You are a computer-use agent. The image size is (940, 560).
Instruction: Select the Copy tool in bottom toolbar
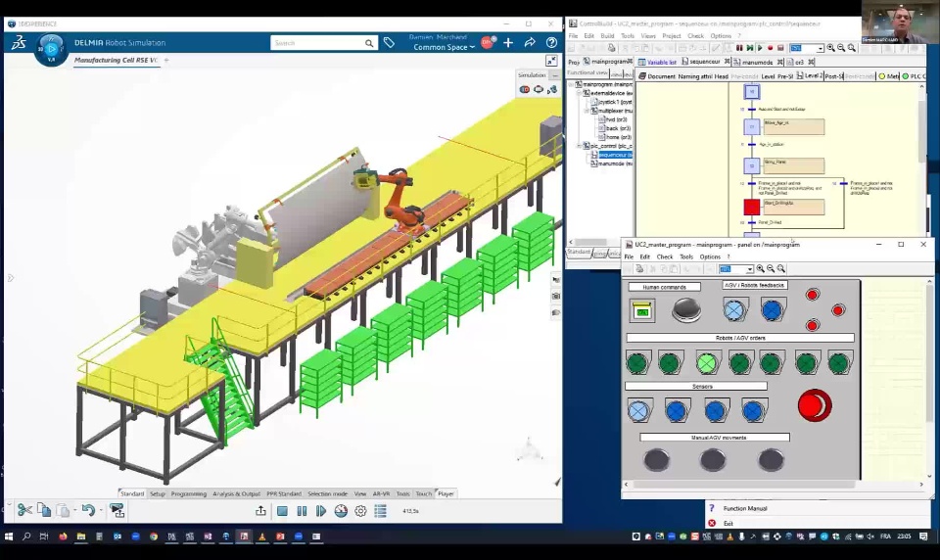[x=44, y=510]
